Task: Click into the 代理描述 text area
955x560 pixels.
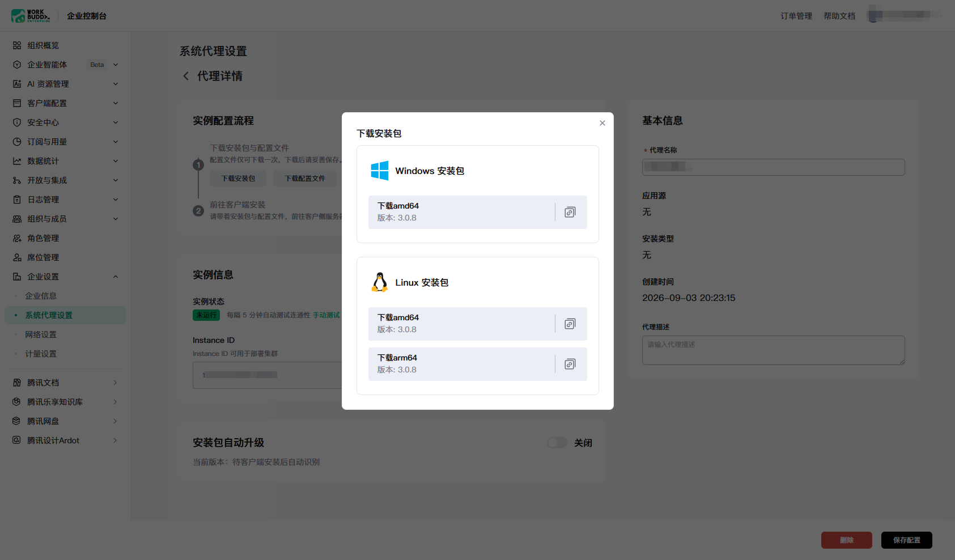Action: [x=773, y=350]
